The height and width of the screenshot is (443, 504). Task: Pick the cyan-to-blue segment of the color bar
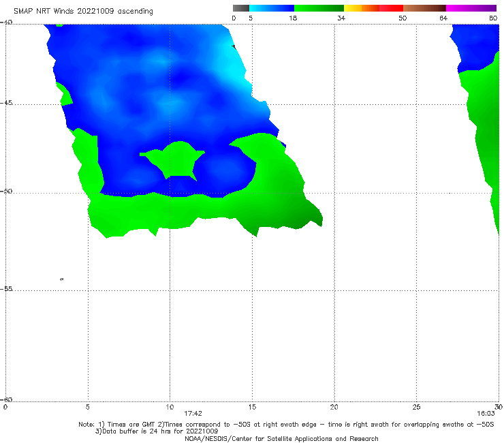tap(272, 8)
